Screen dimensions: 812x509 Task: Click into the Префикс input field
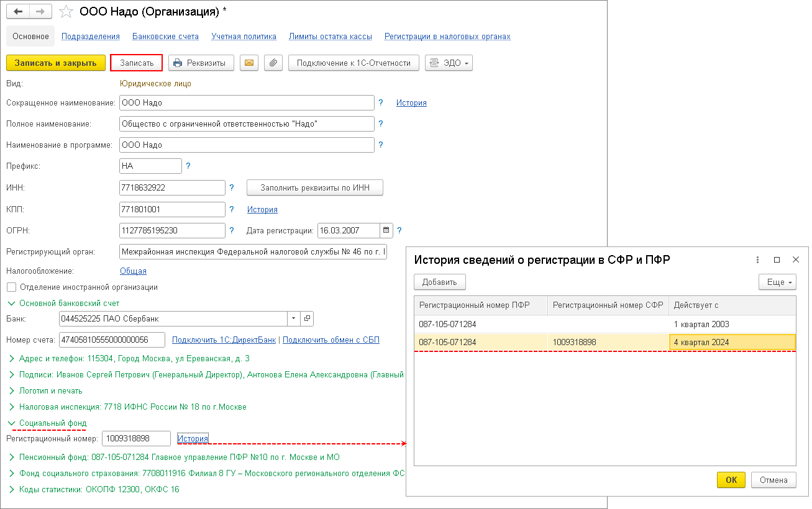pyautogui.click(x=150, y=166)
